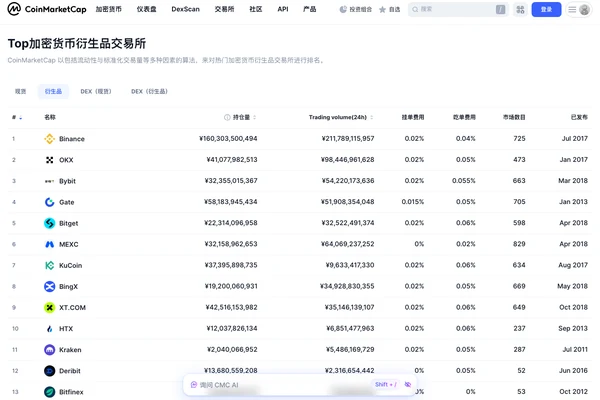This screenshot has width=600, height=400.
Task: Click the info icon beside 持仓量
Action: point(227,117)
